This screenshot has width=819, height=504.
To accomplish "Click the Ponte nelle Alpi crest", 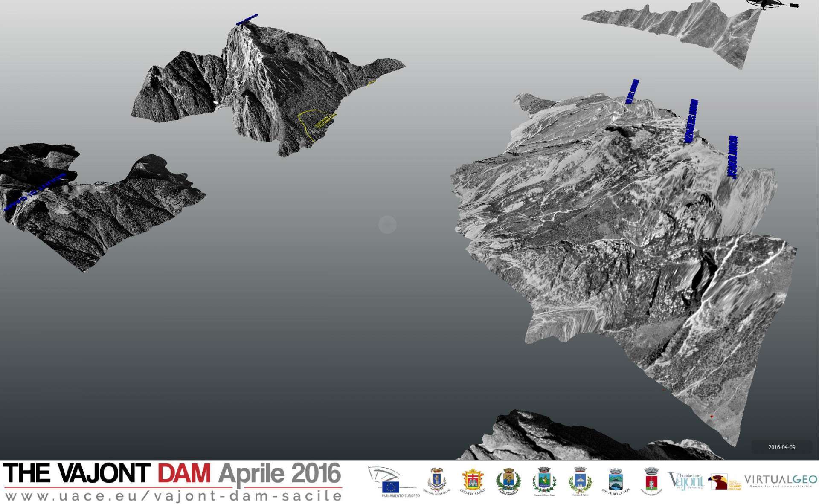I will pyautogui.click(x=616, y=481).
